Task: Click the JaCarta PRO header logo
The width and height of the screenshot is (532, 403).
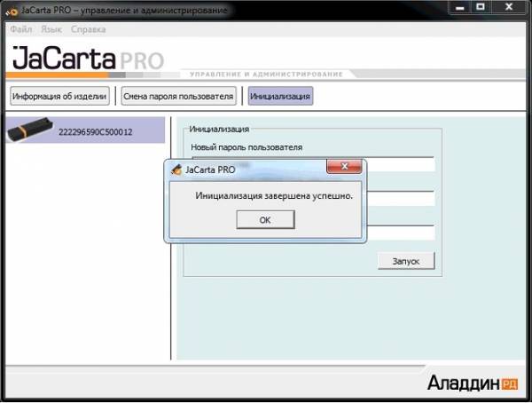Action: click(x=88, y=59)
